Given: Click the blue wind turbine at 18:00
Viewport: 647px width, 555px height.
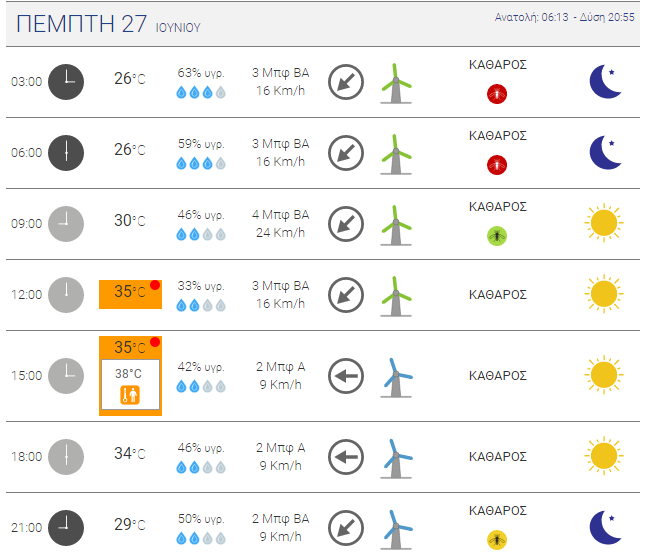Looking at the screenshot, I should pos(396,458).
